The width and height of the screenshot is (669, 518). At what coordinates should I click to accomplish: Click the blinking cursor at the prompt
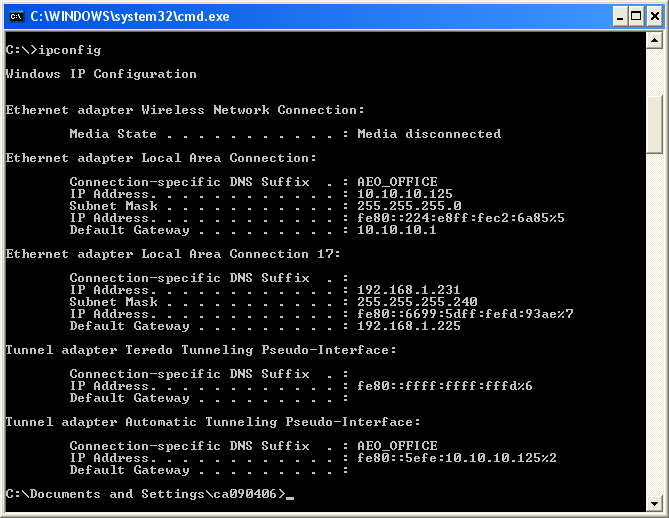click(x=290, y=496)
